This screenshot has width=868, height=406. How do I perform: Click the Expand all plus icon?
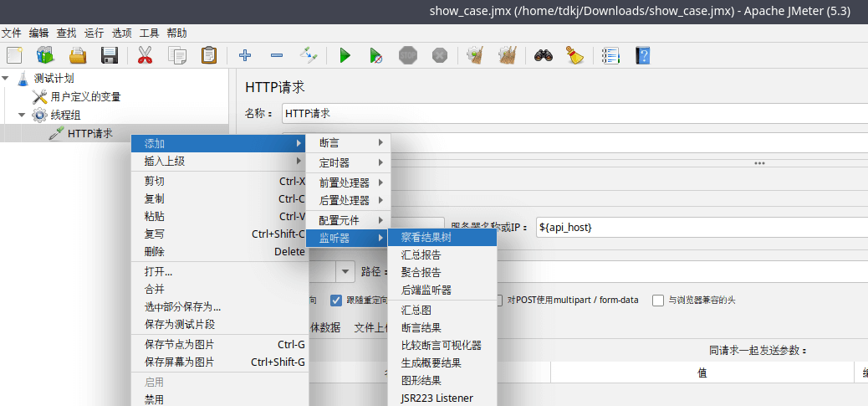coord(244,55)
